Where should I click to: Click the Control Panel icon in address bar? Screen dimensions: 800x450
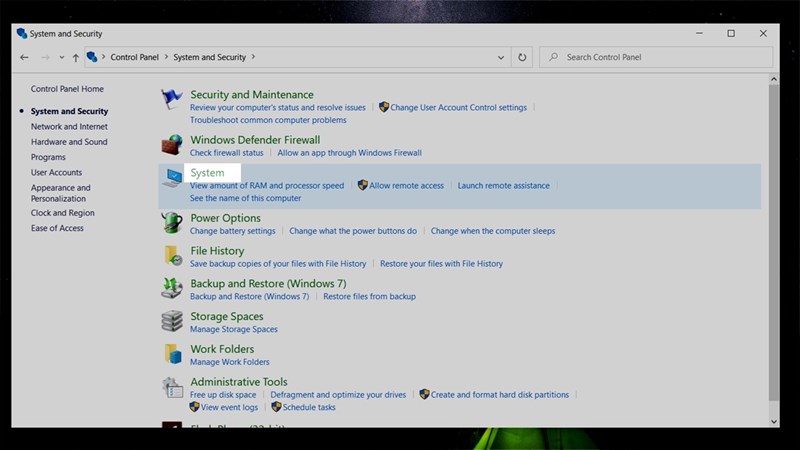coord(92,57)
